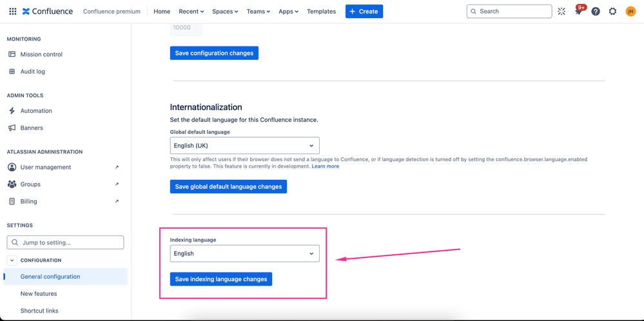
Task: Open the JH profile avatar
Action: click(x=630, y=12)
